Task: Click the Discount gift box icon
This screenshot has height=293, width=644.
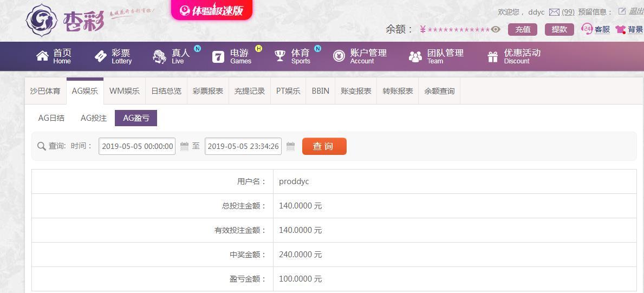Action: click(x=492, y=57)
